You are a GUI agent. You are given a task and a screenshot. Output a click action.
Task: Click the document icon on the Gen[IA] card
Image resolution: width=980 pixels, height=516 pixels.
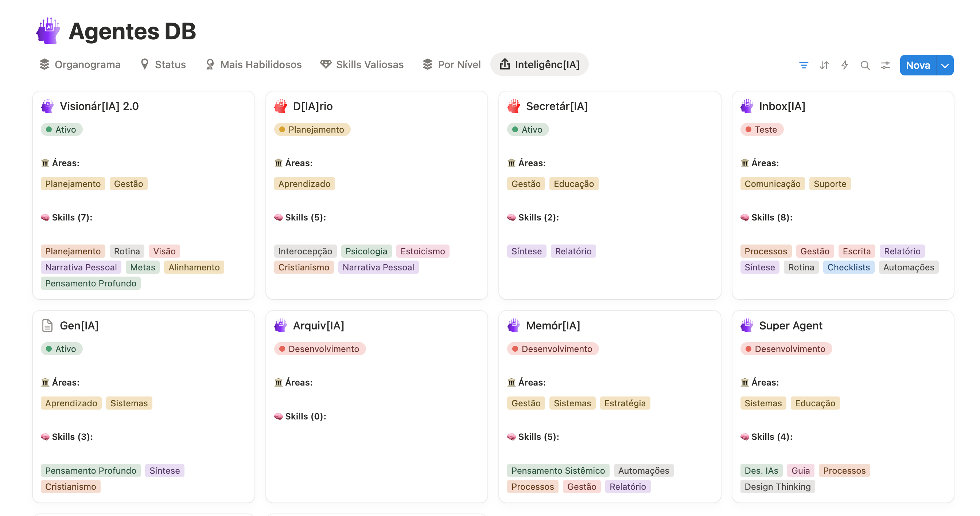(47, 325)
